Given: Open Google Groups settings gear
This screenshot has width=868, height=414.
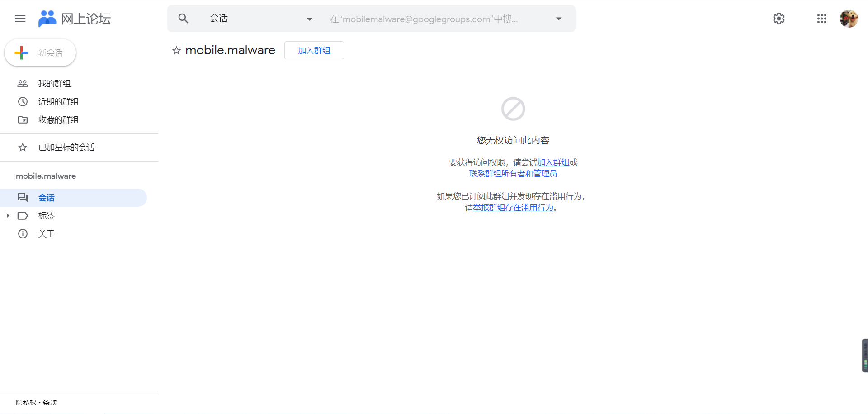Looking at the screenshot, I should coord(779,19).
